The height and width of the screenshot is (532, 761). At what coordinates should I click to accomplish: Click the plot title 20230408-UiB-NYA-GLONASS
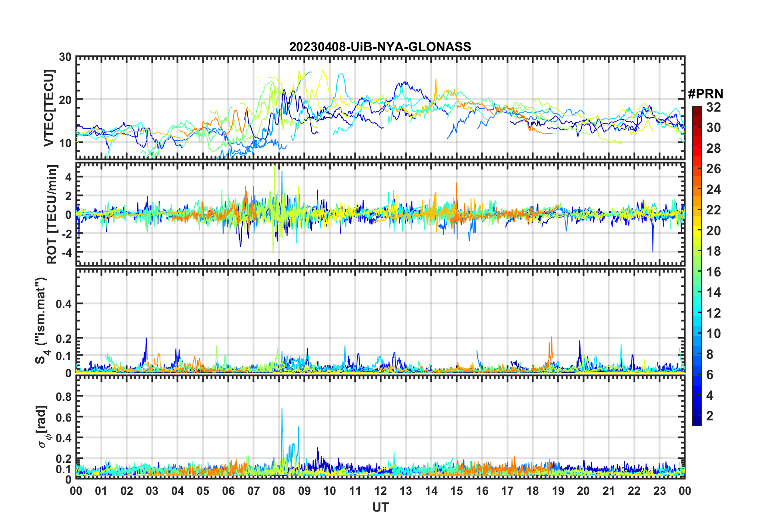(x=380, y=47)
